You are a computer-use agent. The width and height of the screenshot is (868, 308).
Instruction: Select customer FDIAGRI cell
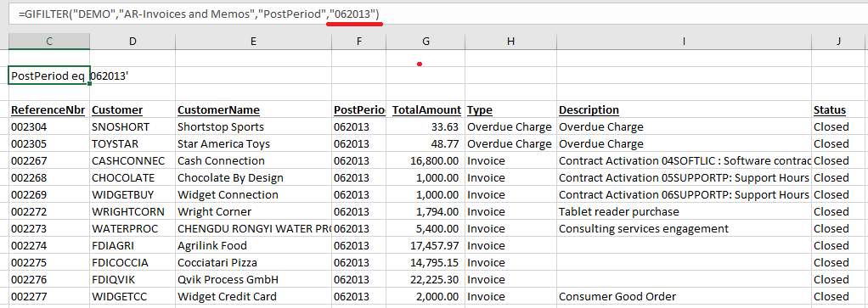point(132,245)
